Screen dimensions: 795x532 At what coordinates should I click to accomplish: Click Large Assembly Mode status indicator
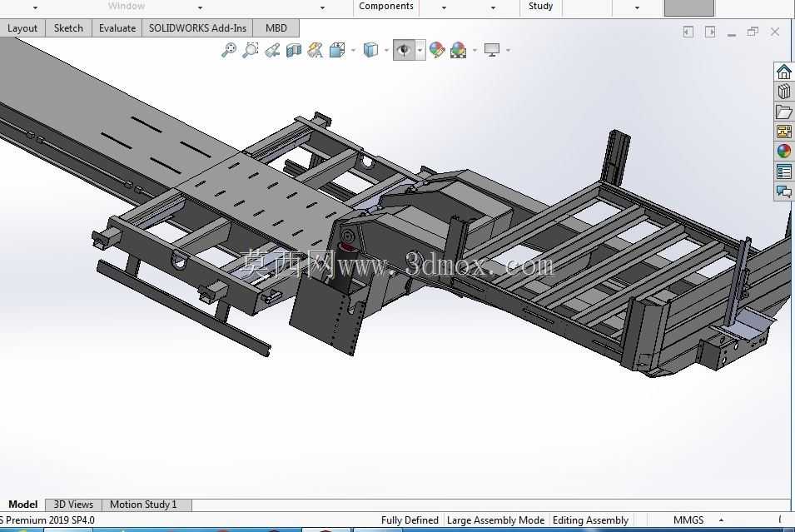(x=495, y=520)
